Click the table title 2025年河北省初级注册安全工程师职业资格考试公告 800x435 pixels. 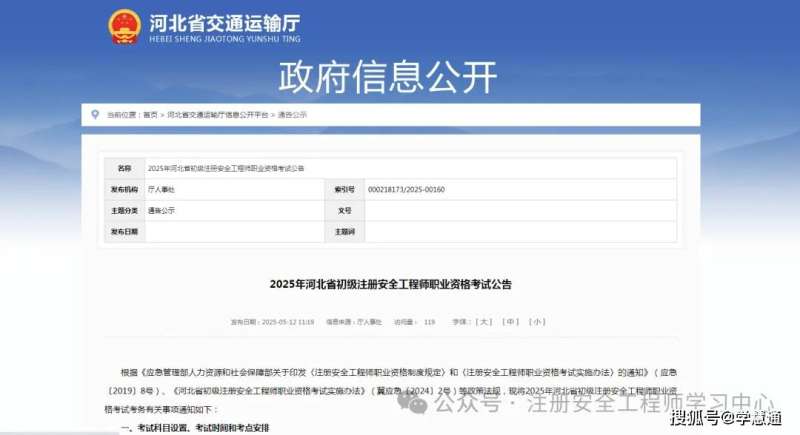point(226,168)
